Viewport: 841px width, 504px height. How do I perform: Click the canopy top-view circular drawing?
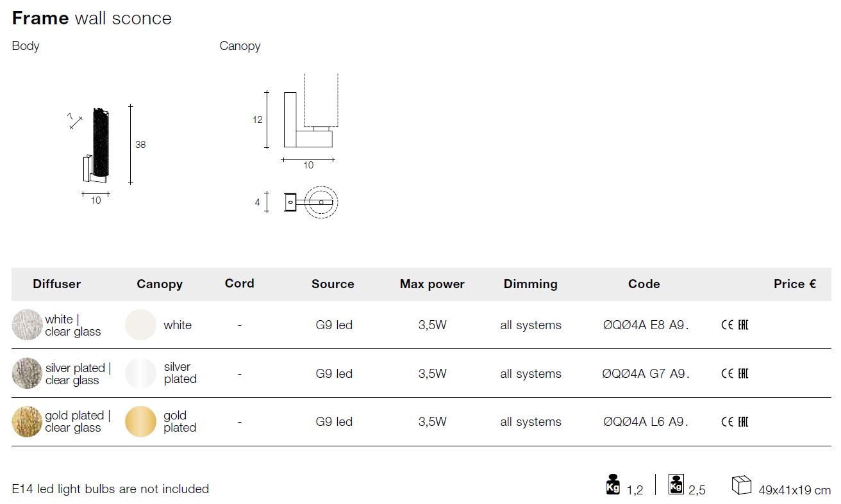(x=312, y=202)
